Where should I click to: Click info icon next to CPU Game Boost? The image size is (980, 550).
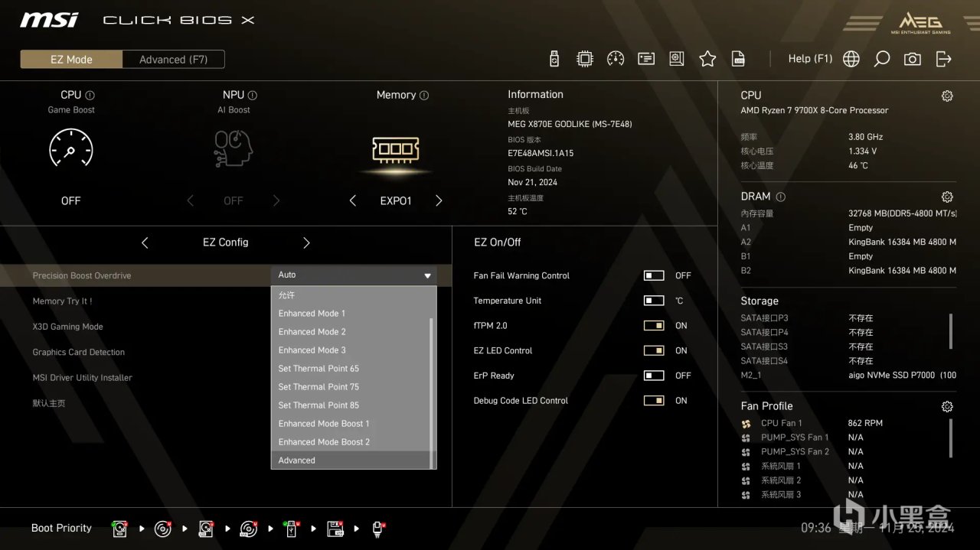click(90, 96)
